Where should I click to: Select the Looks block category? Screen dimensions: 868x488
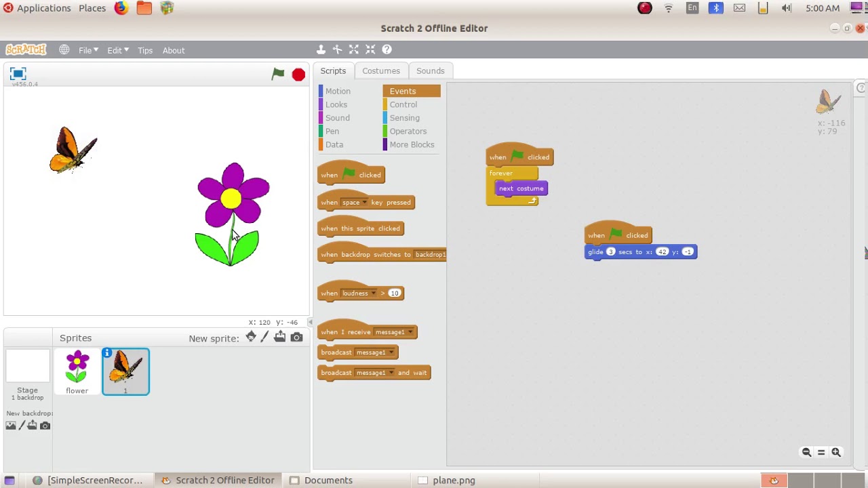tap(336, 104)
